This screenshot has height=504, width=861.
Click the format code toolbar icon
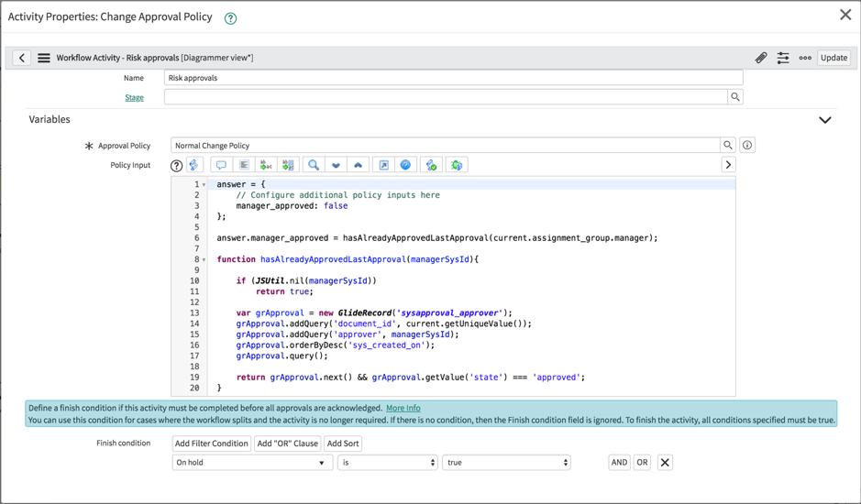(x=244, y=165)
